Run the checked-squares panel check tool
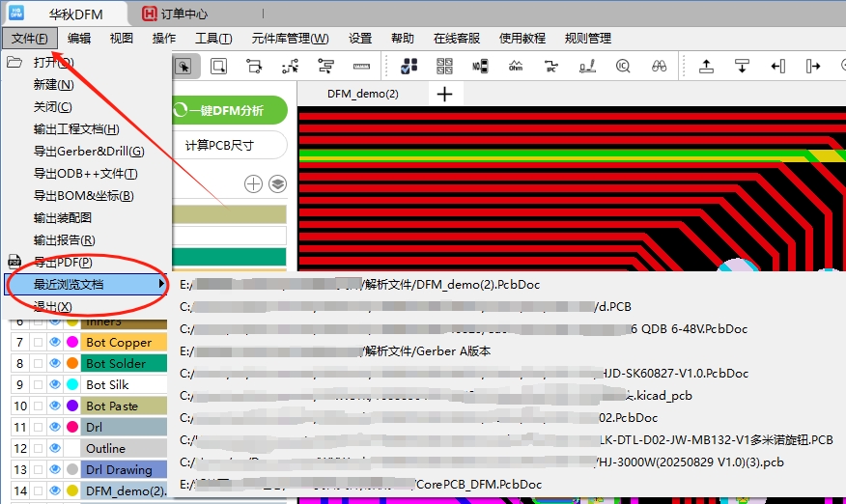 (409, 67)
